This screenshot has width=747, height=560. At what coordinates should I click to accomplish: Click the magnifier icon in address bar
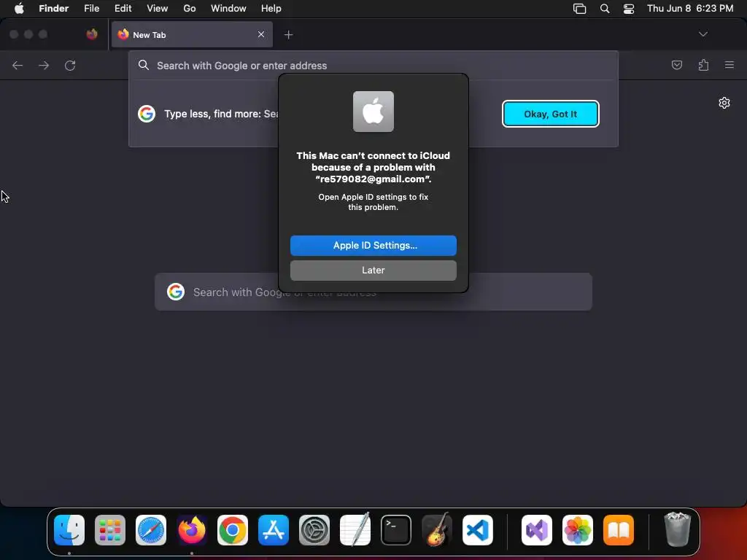point(144,65)
